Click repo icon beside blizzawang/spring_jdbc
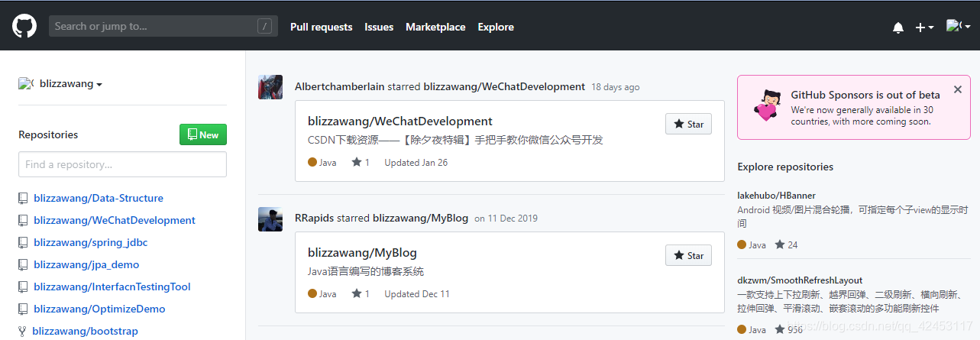The image size is (980, 340). click(23, 242)
